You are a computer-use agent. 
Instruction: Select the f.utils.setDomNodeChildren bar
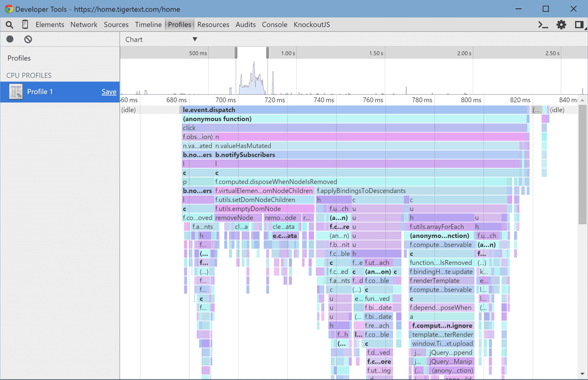[x=264, y=200]
